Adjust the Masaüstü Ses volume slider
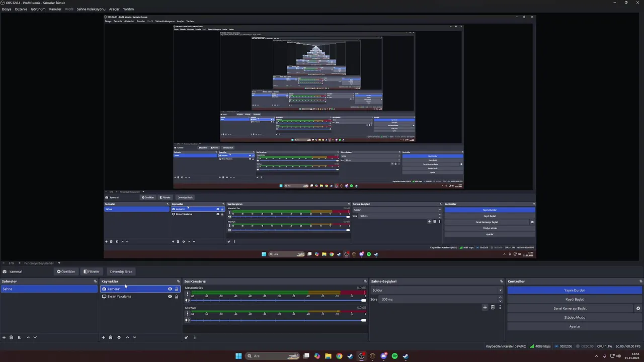 click(278, 300)
